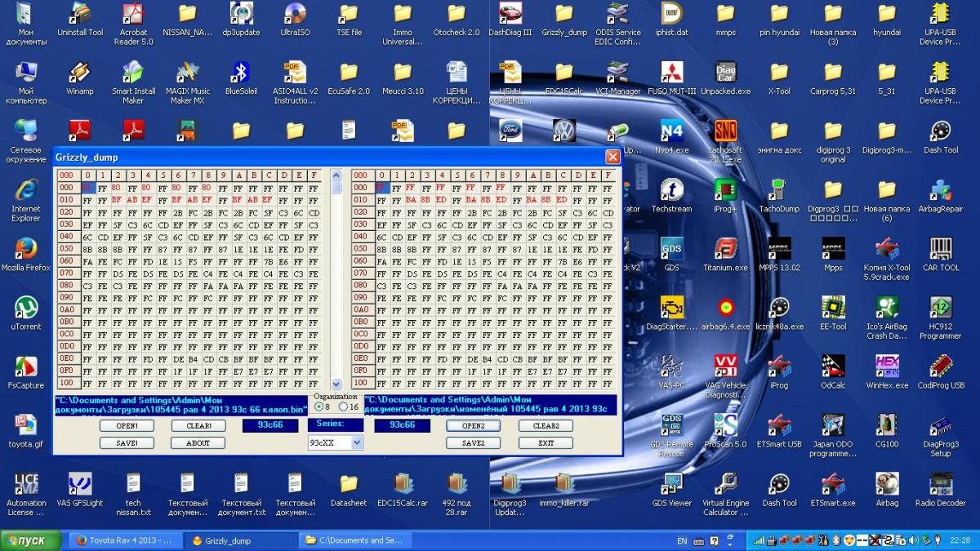Open the MAGIX Music Maker MX icon
Viewport: 980px width, 551px height.
point(187,83)
